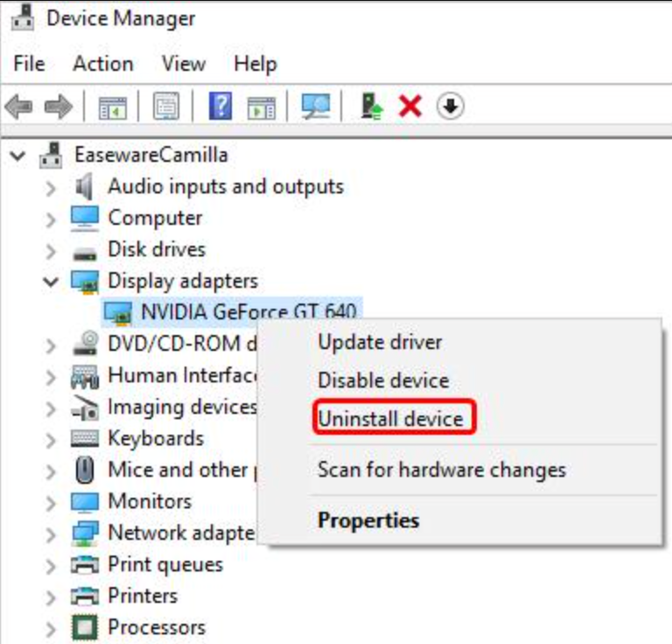Expand the Disk drives chevron
Screen dimensions: 672x644
(51, 251)
